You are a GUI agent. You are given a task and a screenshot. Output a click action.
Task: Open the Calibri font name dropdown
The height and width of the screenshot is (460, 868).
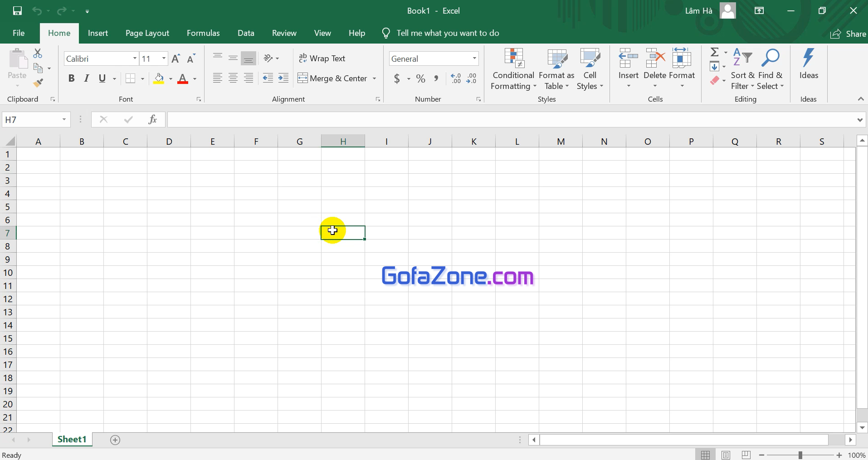point(135,59)
